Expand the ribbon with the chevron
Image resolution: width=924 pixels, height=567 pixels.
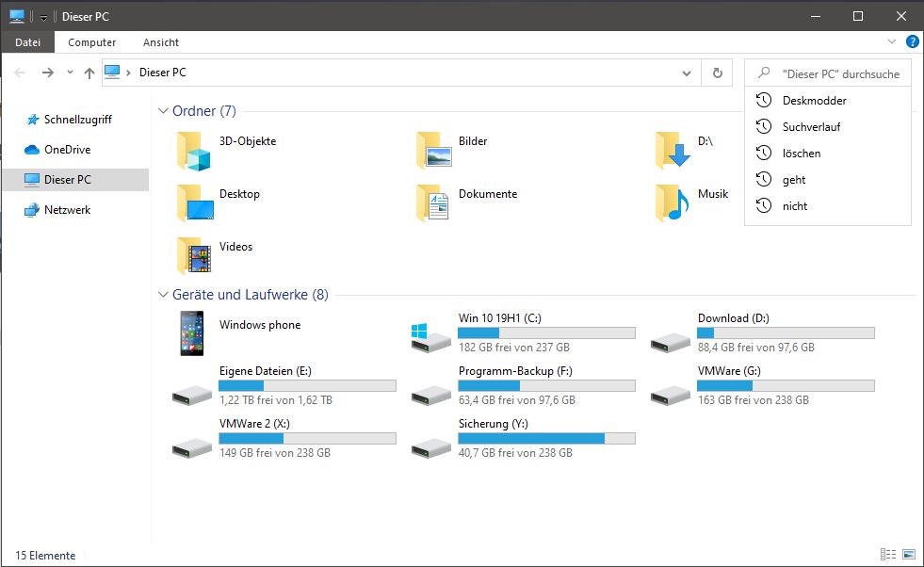[892, 41]
